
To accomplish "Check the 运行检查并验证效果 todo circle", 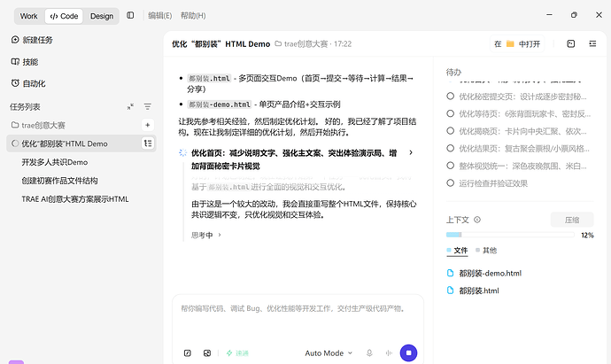I will [x=451, y=182].
